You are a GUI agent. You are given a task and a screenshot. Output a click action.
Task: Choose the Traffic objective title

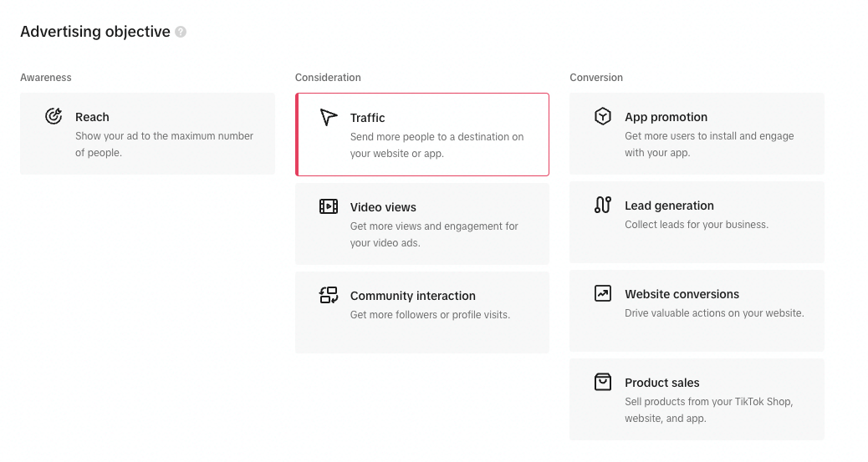[x=368, y=118]
